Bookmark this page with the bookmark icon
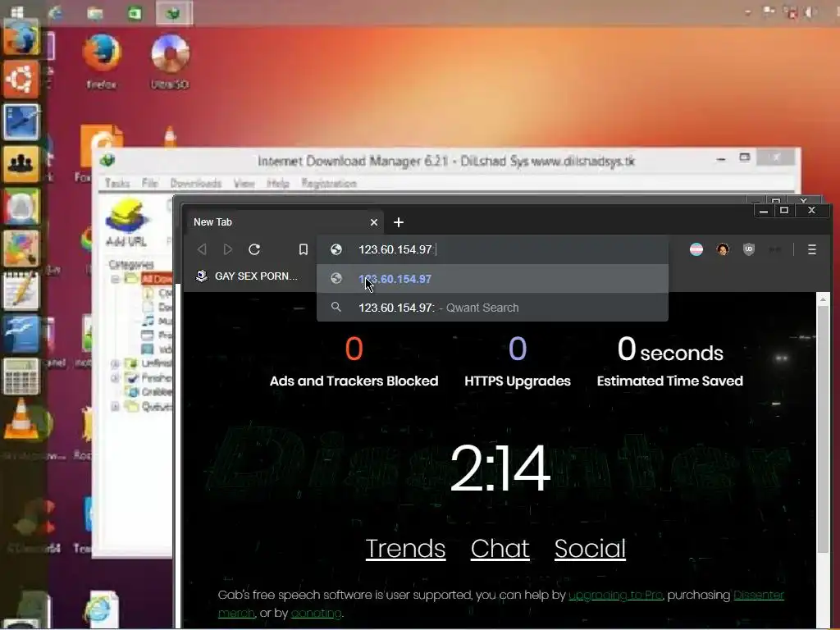Image resolution: width=840 pixels, height=630 pixels. pos(304,249)
